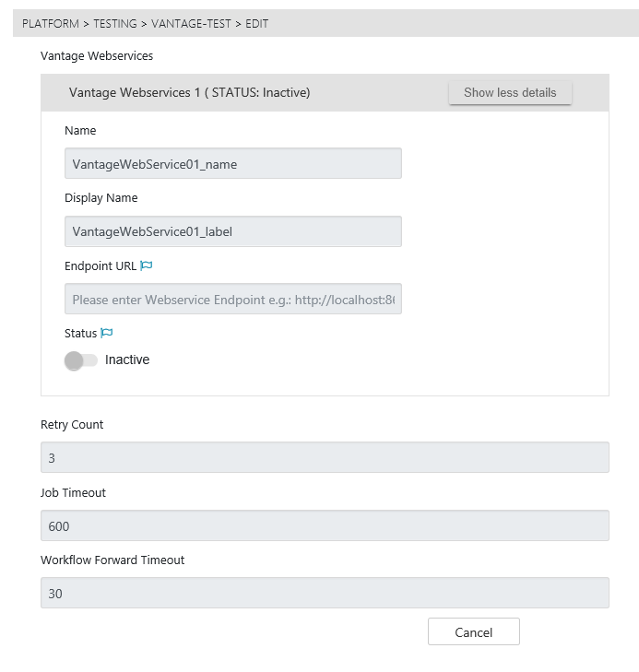This screenshot has height=672, width=639.
Task: Click into the Display Name field
Action: [232, 231]
